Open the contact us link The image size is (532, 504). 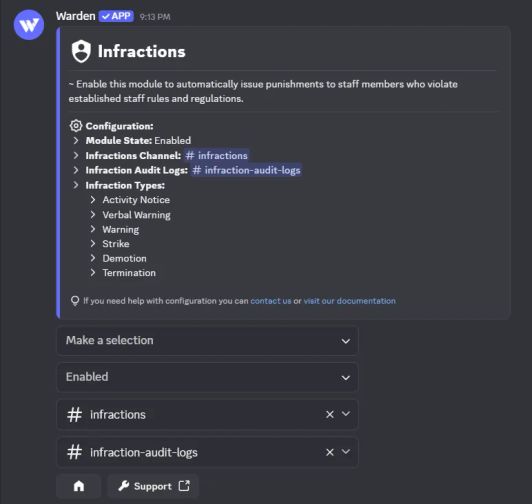[271, 301]
